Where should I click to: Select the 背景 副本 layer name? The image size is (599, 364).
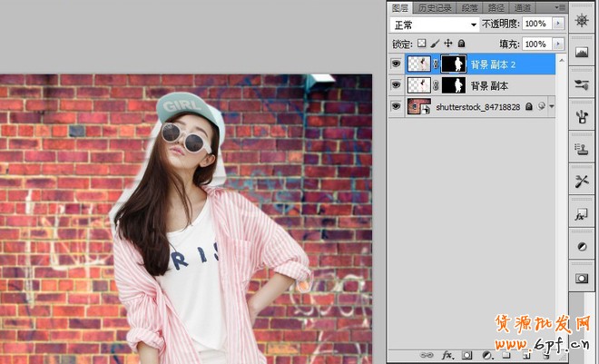point(488,85)
